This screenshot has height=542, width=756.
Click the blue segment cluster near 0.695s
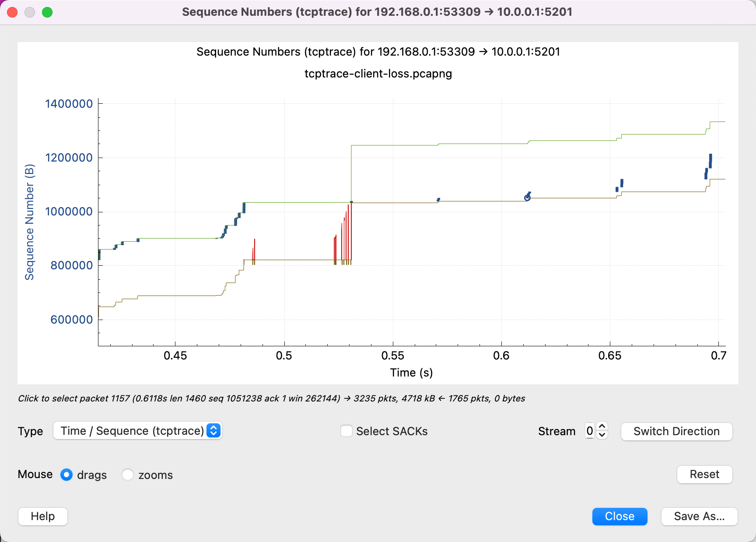point(708,166)
